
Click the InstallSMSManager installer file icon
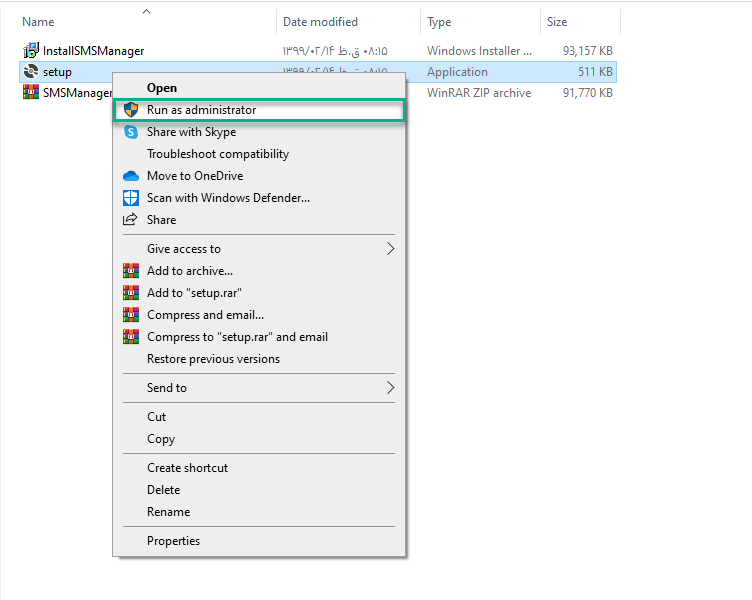tap(31, 50)
